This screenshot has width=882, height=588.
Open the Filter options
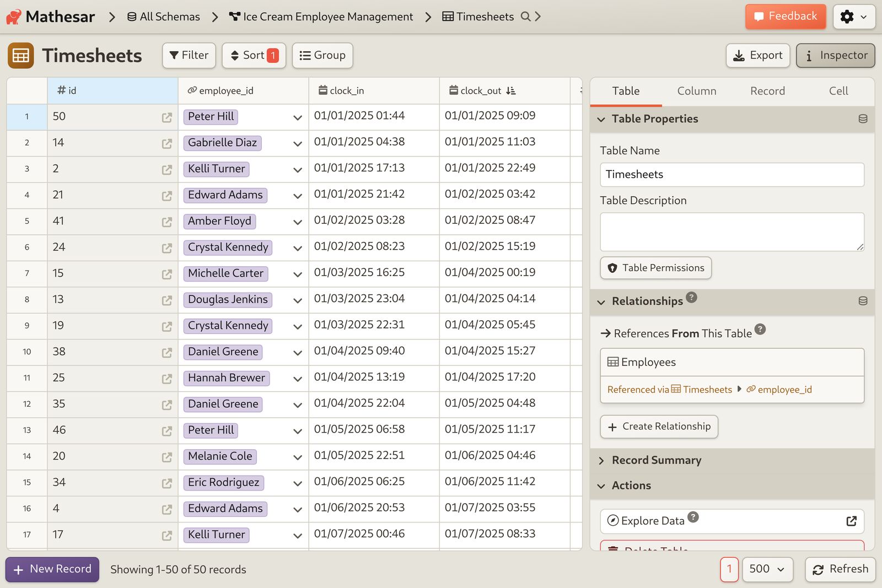coord(189,56)
